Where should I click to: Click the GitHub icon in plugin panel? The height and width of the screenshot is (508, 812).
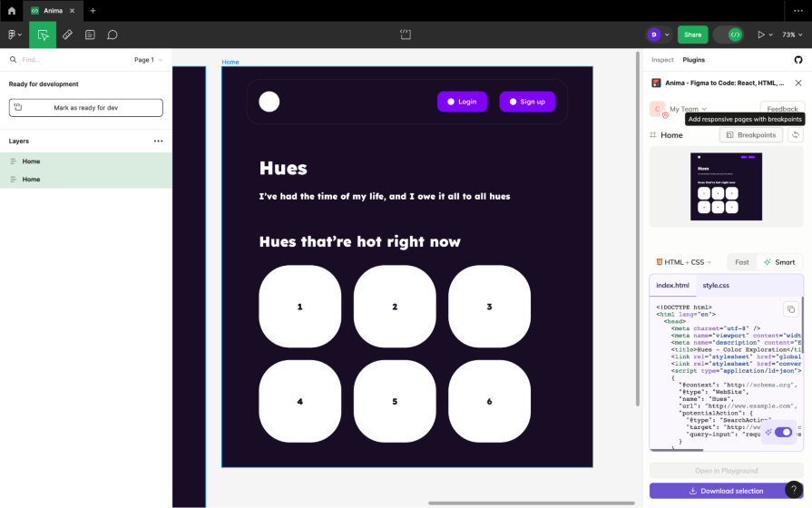(x=798, y=60)
